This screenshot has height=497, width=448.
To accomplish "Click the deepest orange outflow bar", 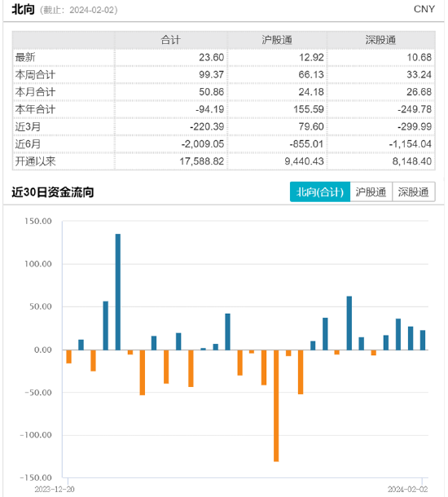I will (276, 406).
